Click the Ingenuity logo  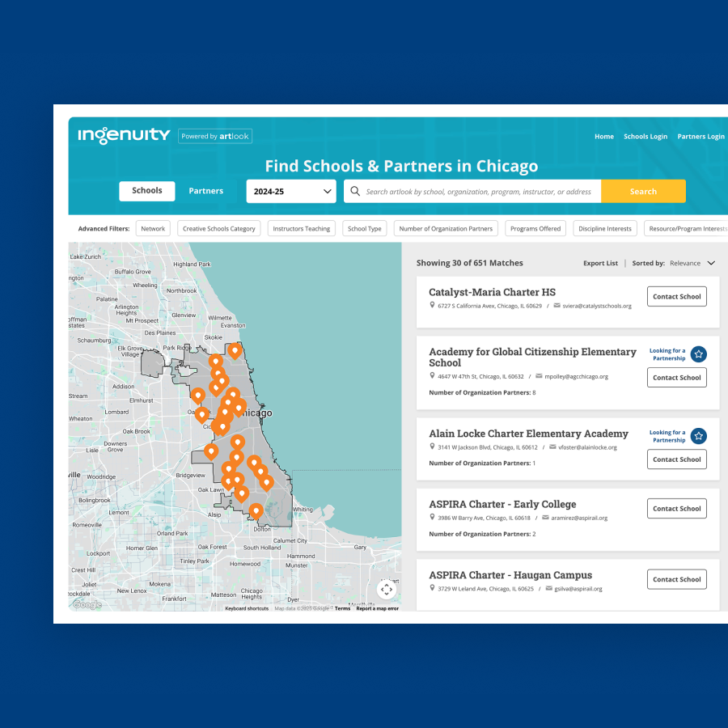point(124,136)
